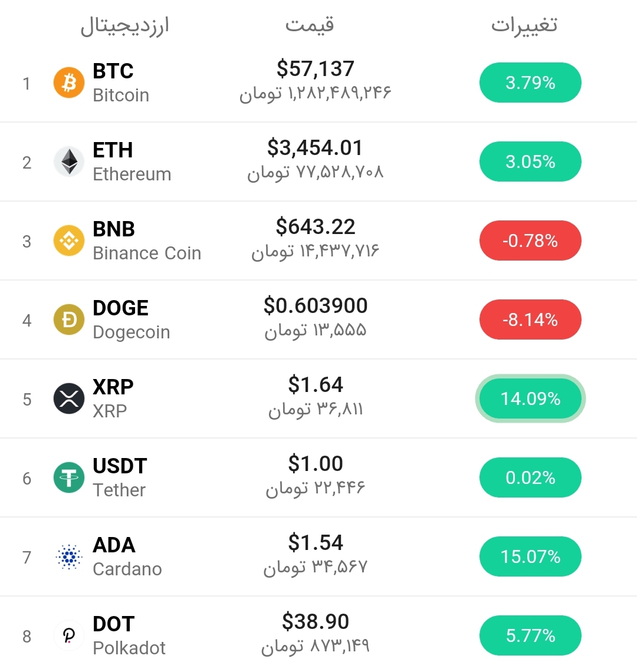The image size is (637, 672).
Task: Open the Polkadot logo icon
Action: coord(69,635)
